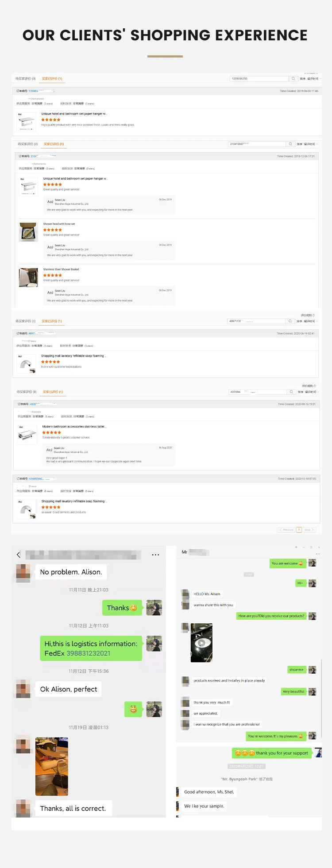Click search icon beside the 1359856350 field
The height and width of the screenshot is (868, 332).
click(x=293, y=79)
